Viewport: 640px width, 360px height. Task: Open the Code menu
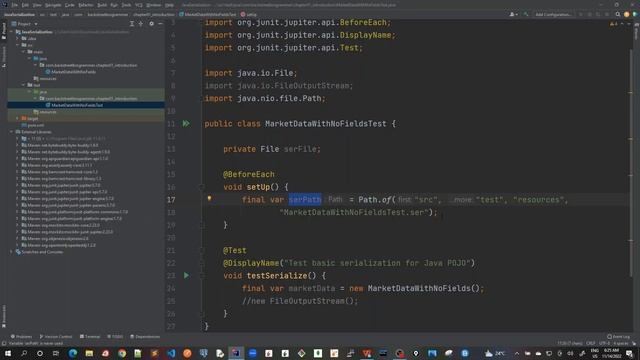tap(70, 5)
